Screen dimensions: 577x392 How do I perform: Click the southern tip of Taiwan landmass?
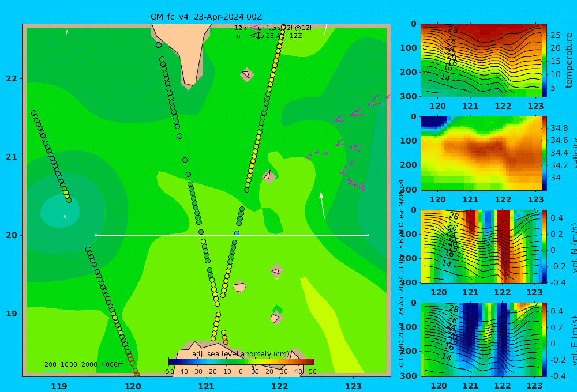click(189, 83)
